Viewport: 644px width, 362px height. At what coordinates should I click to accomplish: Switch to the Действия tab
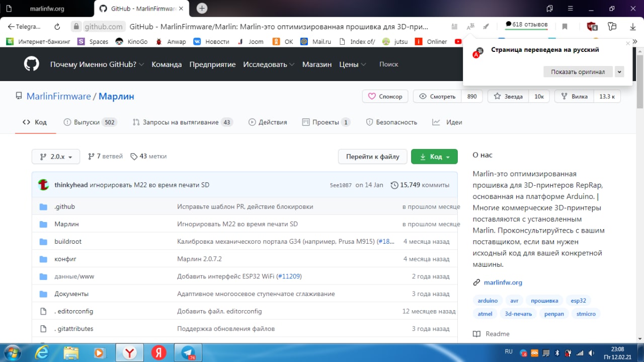pyautogui.click(x=268, y=122)
